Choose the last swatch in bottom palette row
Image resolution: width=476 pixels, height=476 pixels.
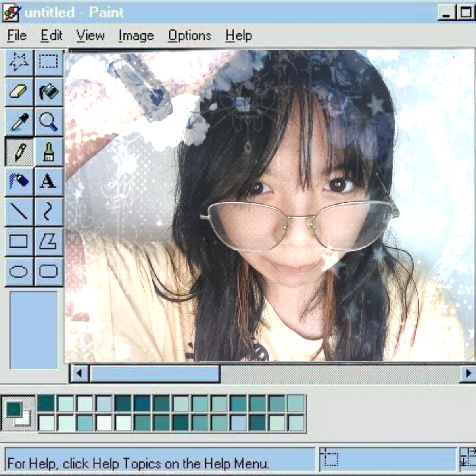tap(296, 423)
